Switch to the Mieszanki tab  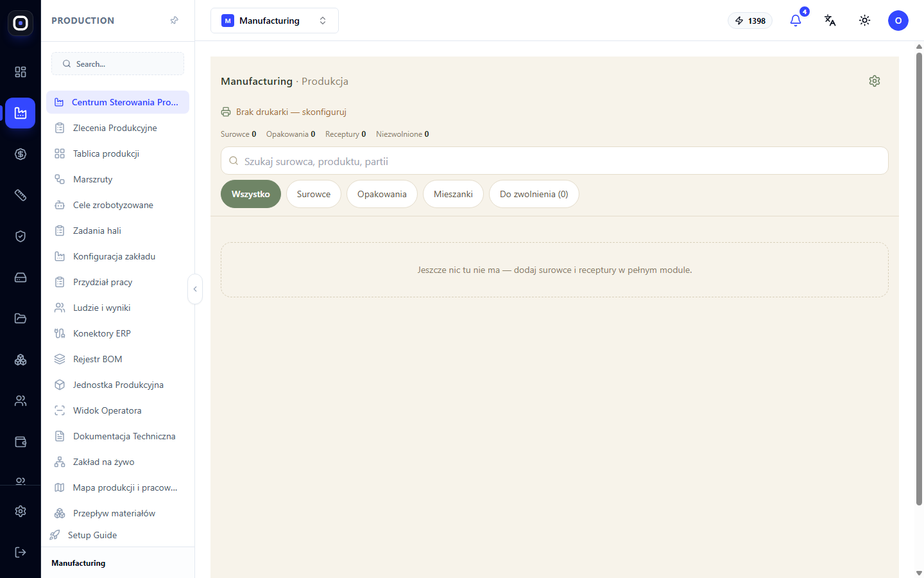point(453,194)
